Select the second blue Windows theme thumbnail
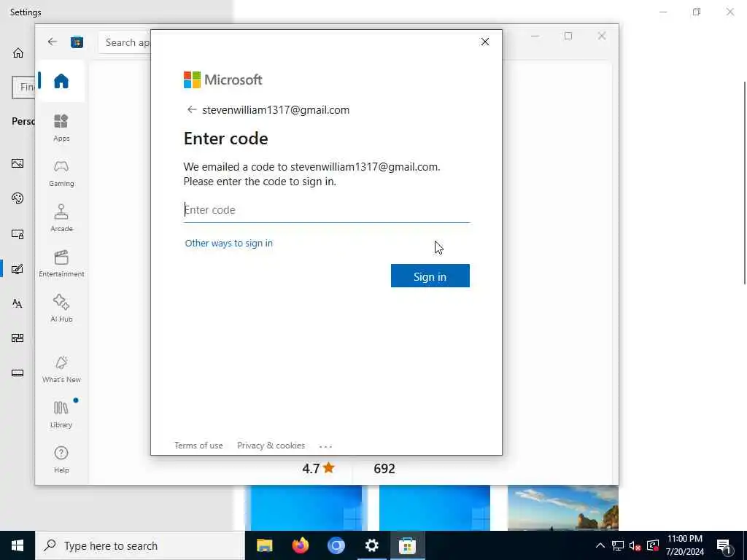 point(435,507)
